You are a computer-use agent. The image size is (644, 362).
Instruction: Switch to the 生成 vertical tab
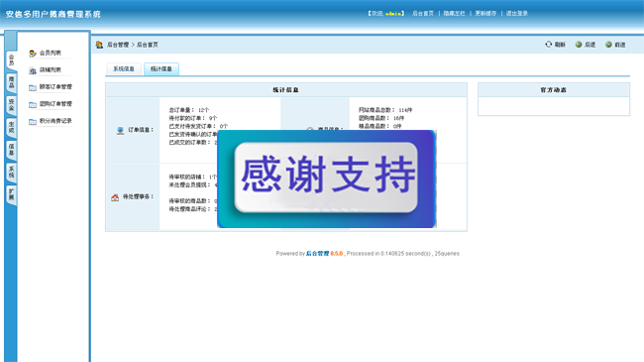point(12,127)
